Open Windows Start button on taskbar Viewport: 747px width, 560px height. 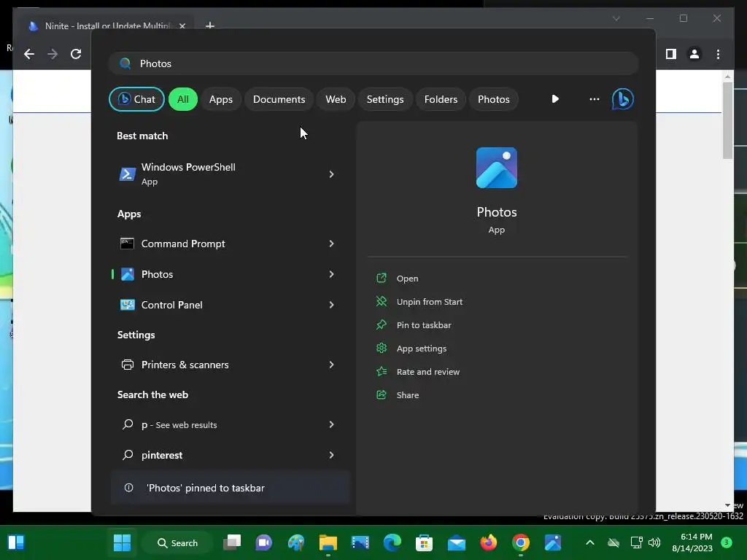pos(122,542)
